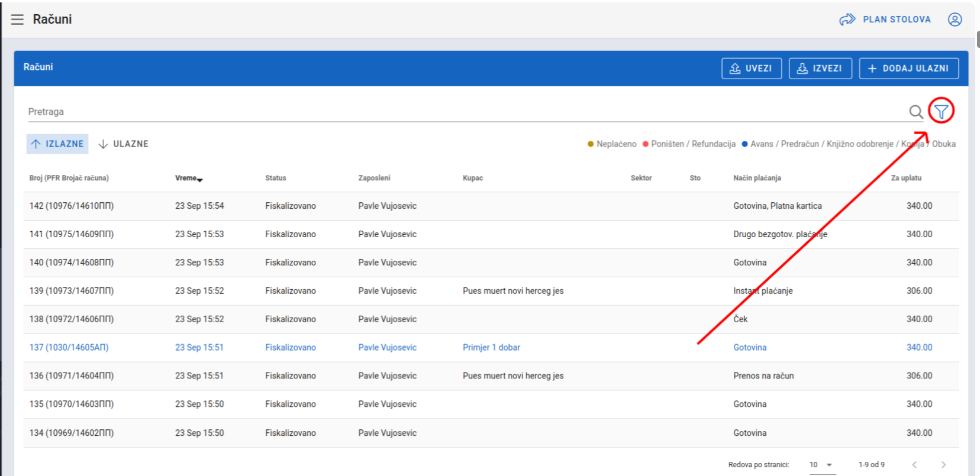Go to next page chevron
This screenshot has width=980, height=476.
click(x=943, y=465)
